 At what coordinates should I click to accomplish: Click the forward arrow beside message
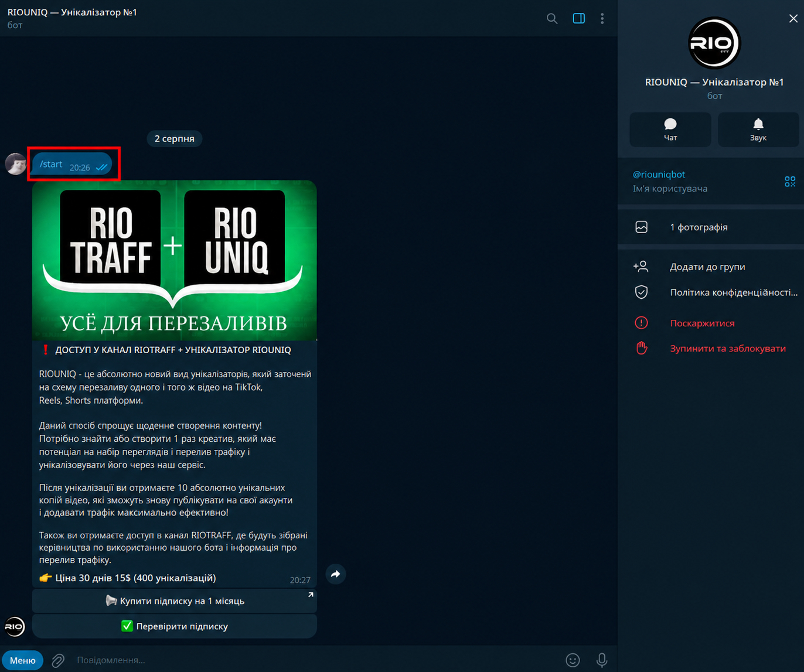[x=336, y=574]
